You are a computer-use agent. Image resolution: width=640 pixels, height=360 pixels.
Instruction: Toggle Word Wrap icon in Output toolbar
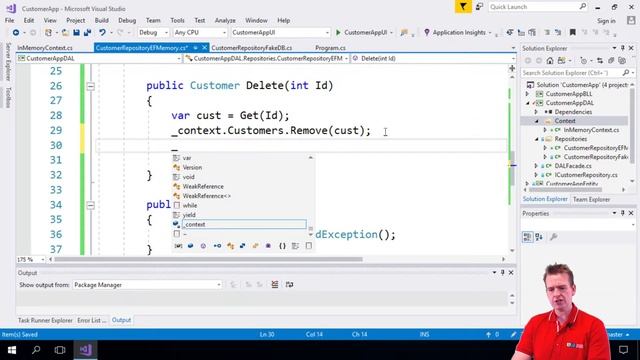[289, 284]
